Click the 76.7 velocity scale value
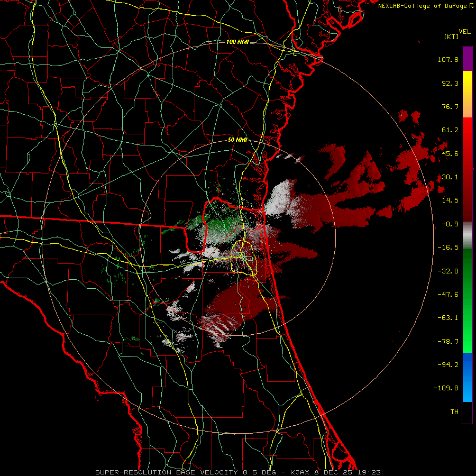The image size is (476, 476). coord(450,106)
